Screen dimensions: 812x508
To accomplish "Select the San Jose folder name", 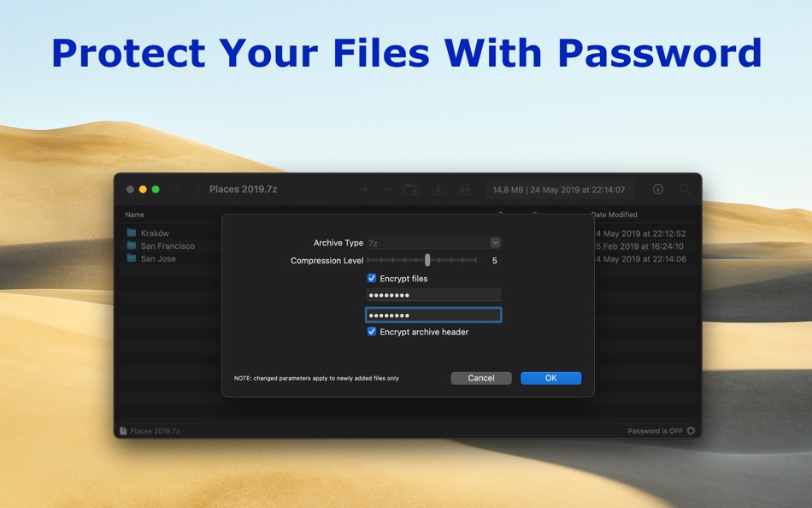I will coord(158,258).
